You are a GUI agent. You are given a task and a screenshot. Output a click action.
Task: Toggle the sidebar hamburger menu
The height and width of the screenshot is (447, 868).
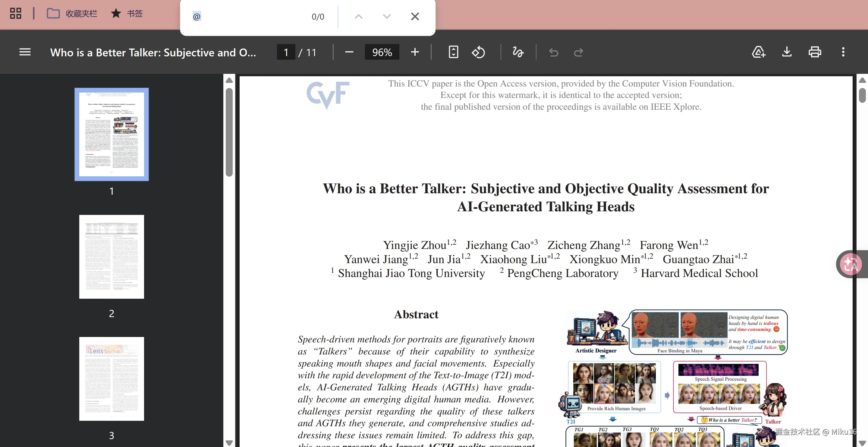(25, 52)
